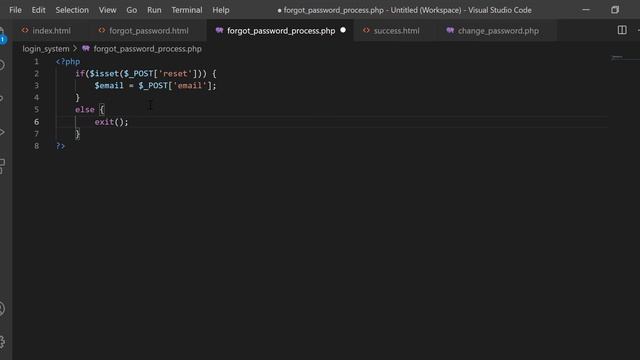The width and height of the screenshot is (640, 360).
Task: Open Accounts icon in activity bar
Action: (2, 308)
